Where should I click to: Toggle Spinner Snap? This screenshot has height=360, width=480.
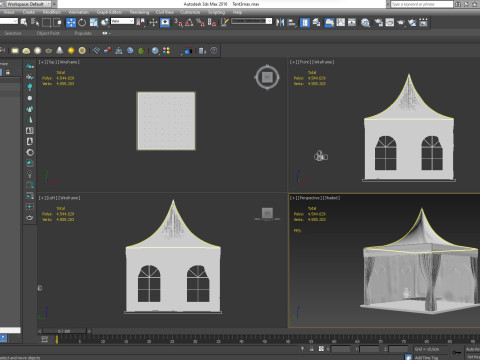(x=212, y=22)
